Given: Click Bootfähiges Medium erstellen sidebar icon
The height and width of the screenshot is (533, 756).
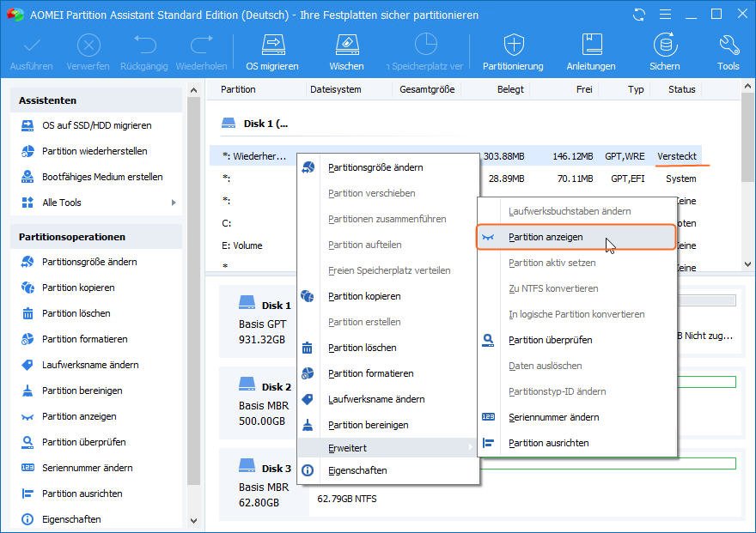Looking at the screenshot, I should [x=27, y=177].
